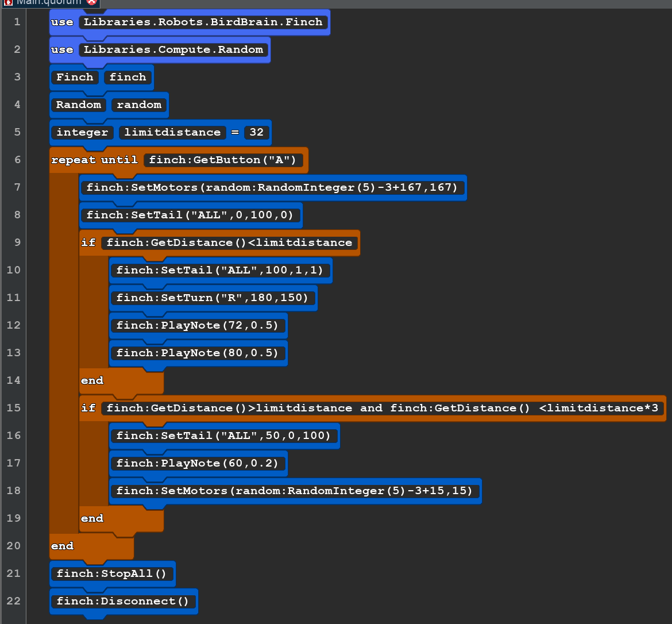
Task: Select the Libraries.Compute.Random text field
Action: pyautogui.click(x=173, y=50)
